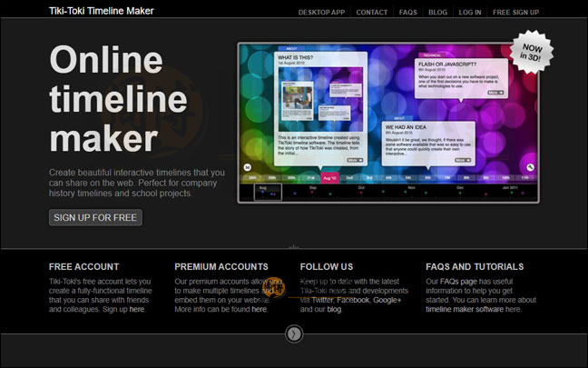The image size is (588, 368).
Task: Click the 'timeline maker software' link
Action: click(465, 310)
